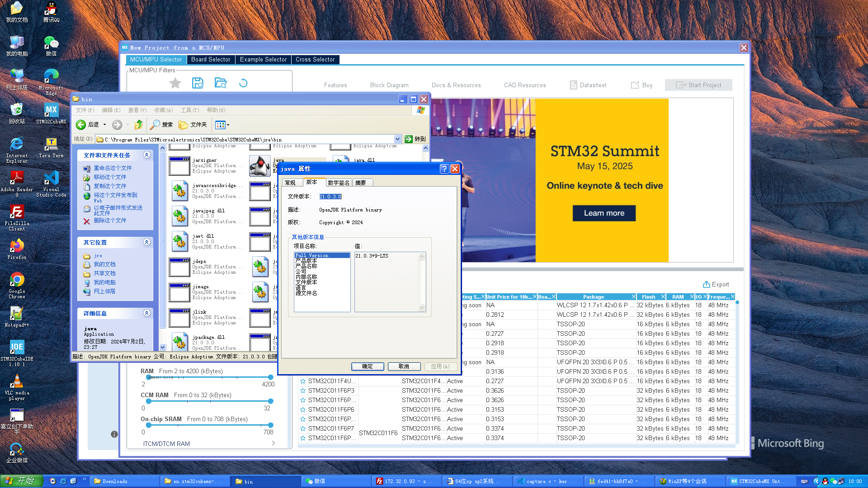Click the Datasheet button in CubeMX

588,85
